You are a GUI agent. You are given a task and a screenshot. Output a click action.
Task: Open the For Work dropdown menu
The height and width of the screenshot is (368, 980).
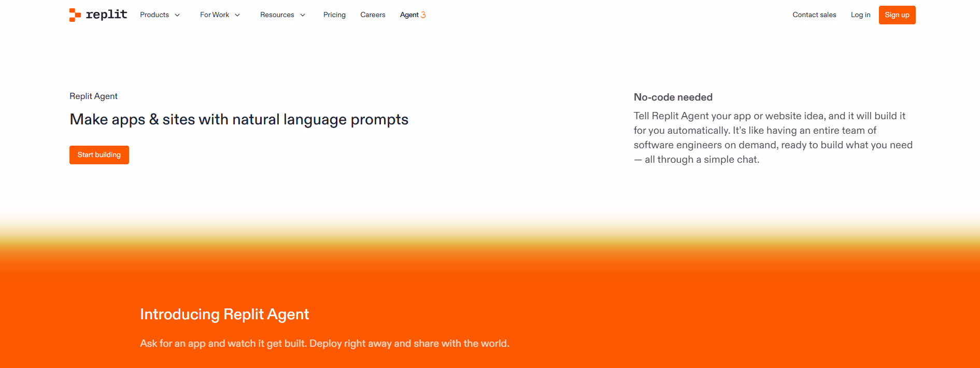tap(220, 15)
